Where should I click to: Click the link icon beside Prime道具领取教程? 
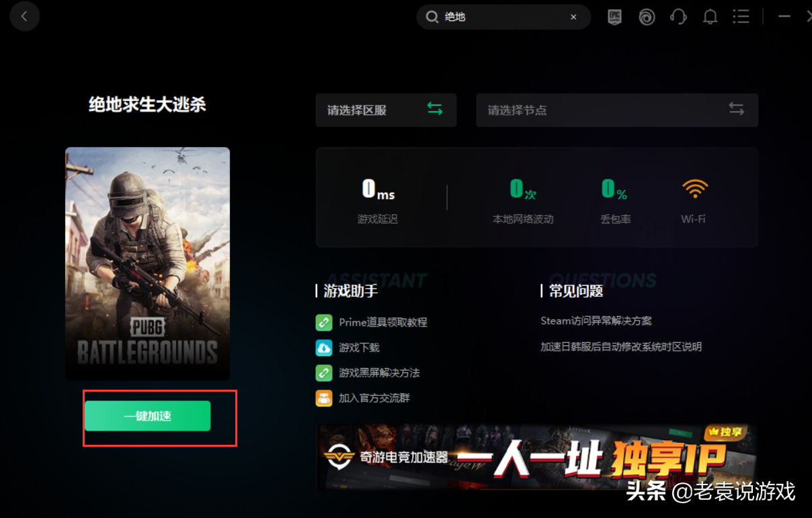click(x=324, y=322)
